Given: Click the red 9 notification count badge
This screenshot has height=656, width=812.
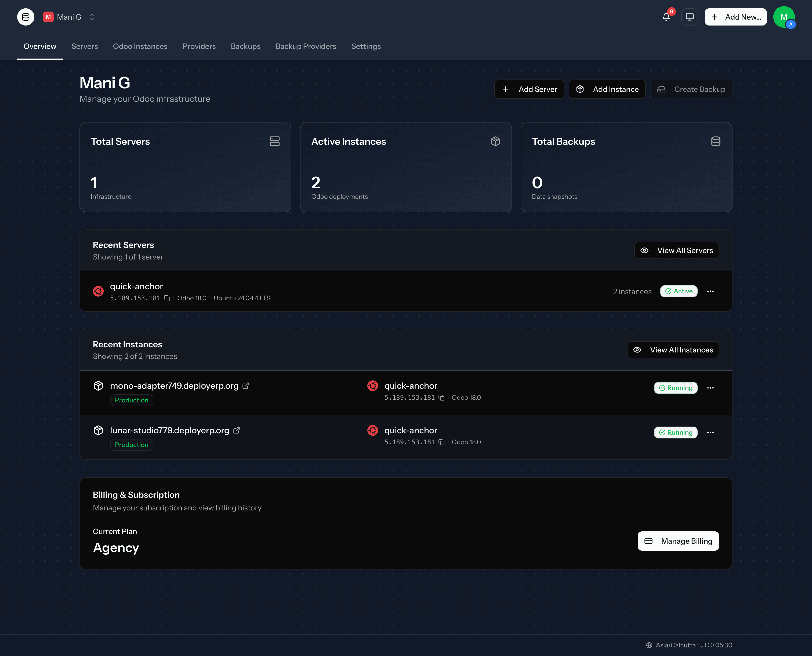Looking at the screenshot, I should [x=671, y=12].
